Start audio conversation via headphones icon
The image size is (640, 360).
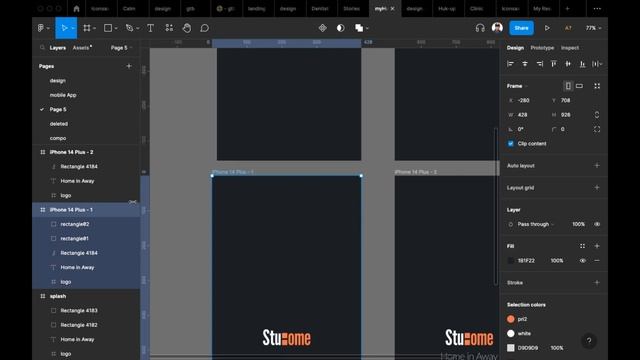480,28
